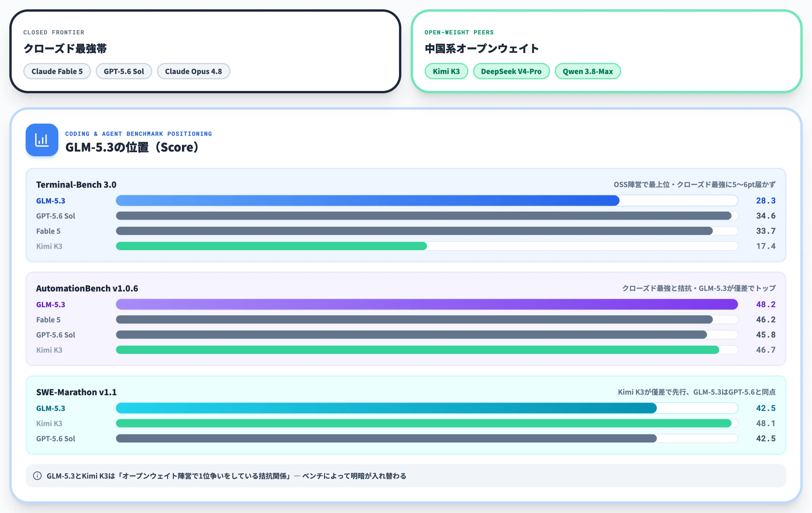Click GLM-5.3 cyan bar in SWE-Marathon
This screenshot has height=513, width=812.
[x=386, y=408]
